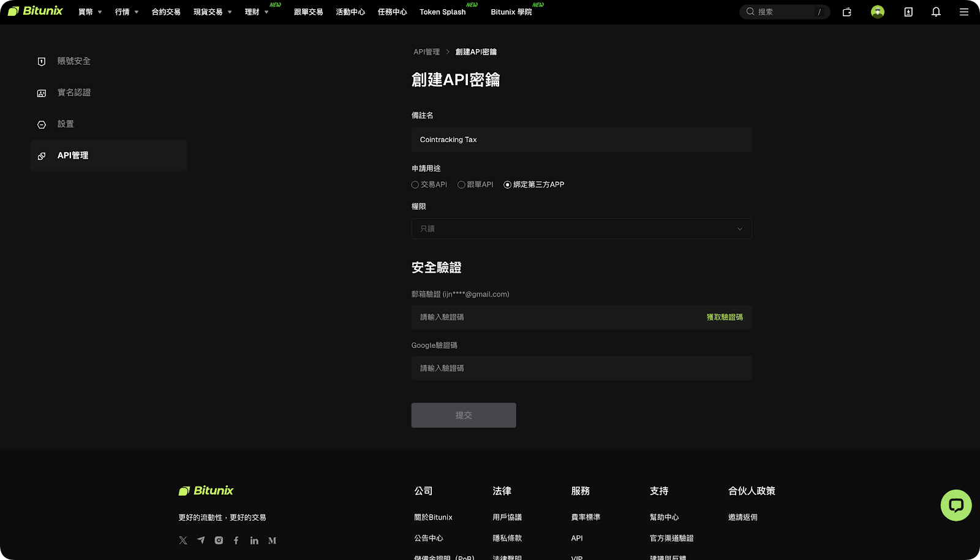Click the download app icon
The image size is (980, 560).
click(908, 12)
